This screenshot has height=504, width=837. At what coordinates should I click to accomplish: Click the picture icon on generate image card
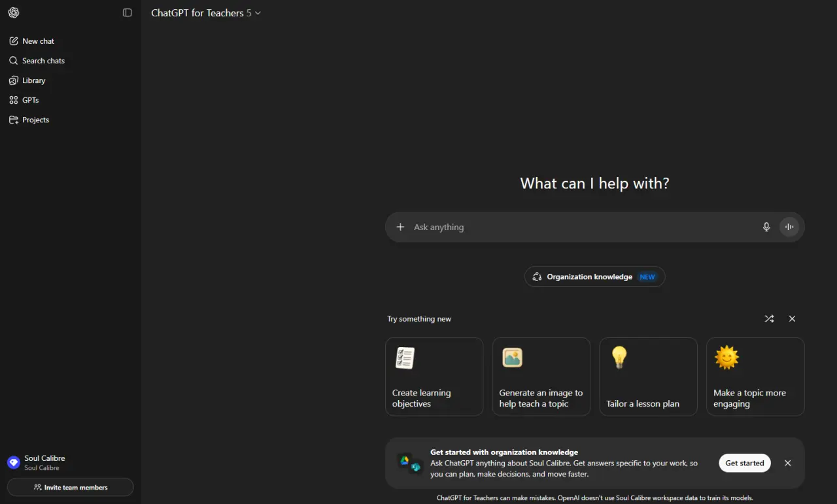512,358
